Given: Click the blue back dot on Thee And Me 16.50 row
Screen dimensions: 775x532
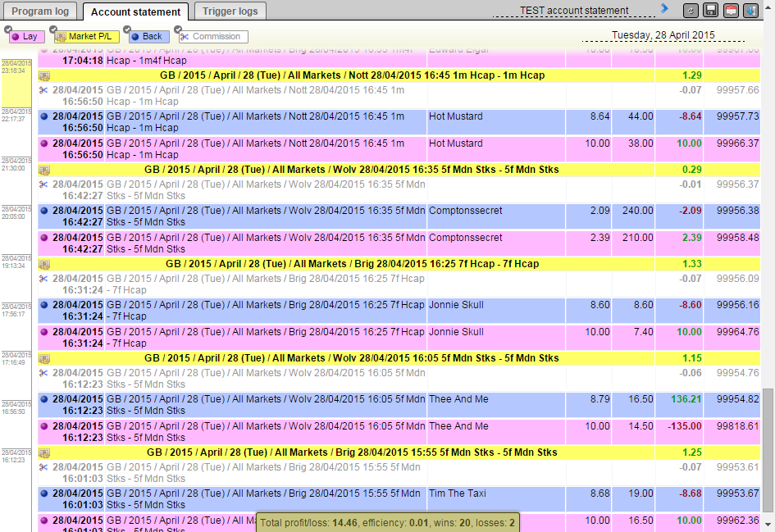Looking at the screenshot, I should [44, 399].
